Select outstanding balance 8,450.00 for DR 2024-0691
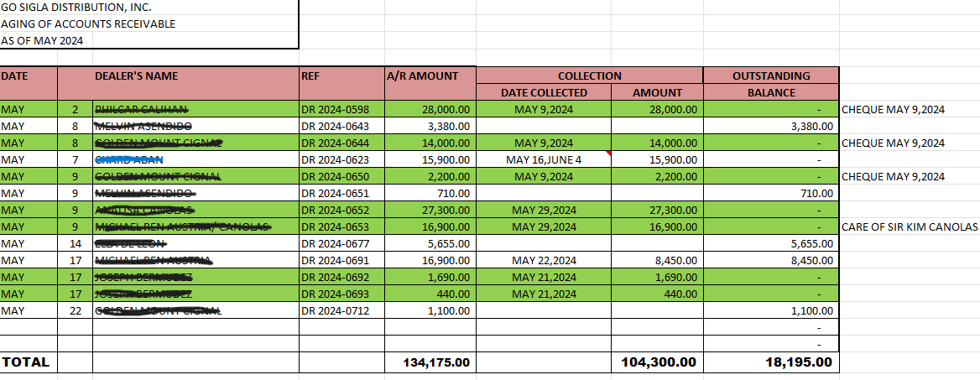 [771, 260]
